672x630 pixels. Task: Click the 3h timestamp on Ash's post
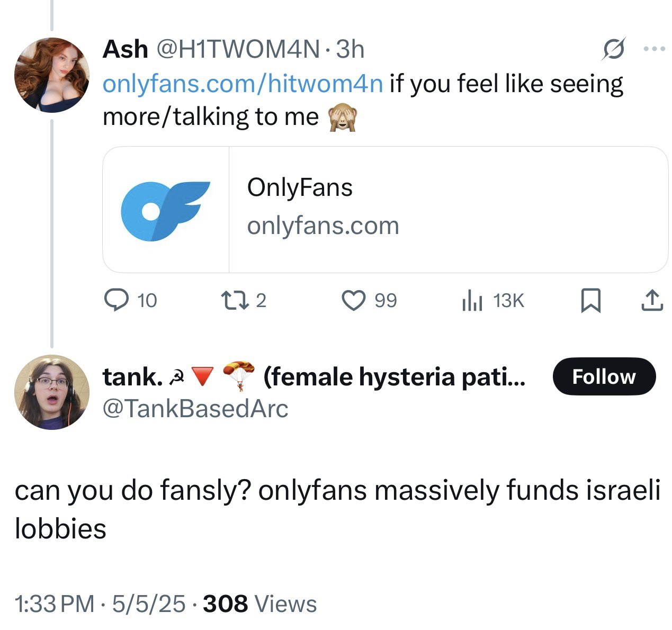coord(351,50)
